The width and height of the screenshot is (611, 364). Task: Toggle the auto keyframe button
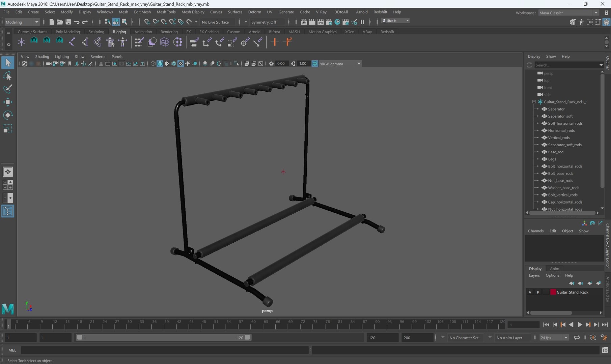(x=593, y=337)
